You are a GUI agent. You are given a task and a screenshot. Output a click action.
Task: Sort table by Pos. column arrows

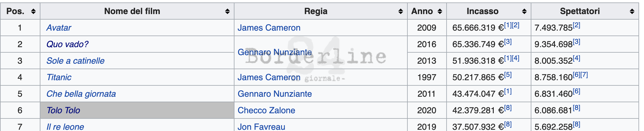click(x=33, y=11)
